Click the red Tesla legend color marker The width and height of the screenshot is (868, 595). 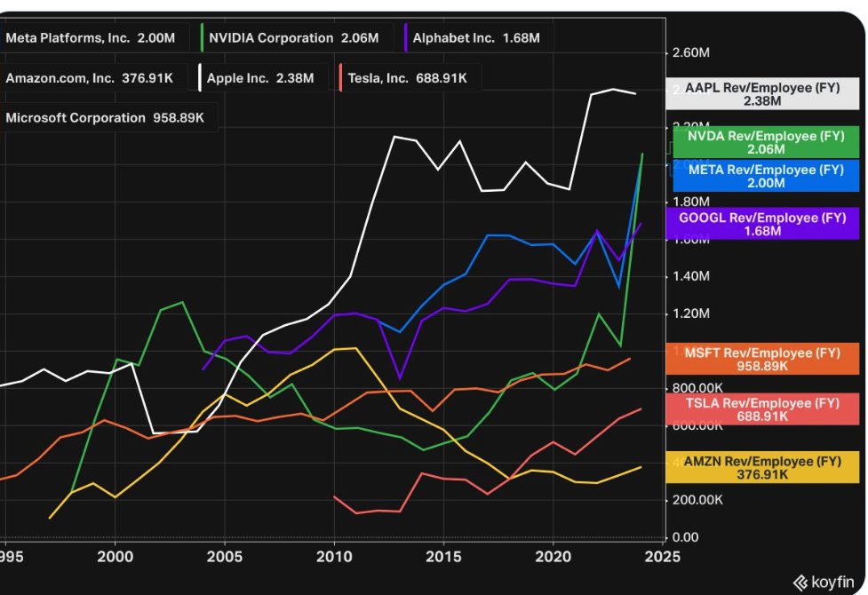click(x=342, y=77)
